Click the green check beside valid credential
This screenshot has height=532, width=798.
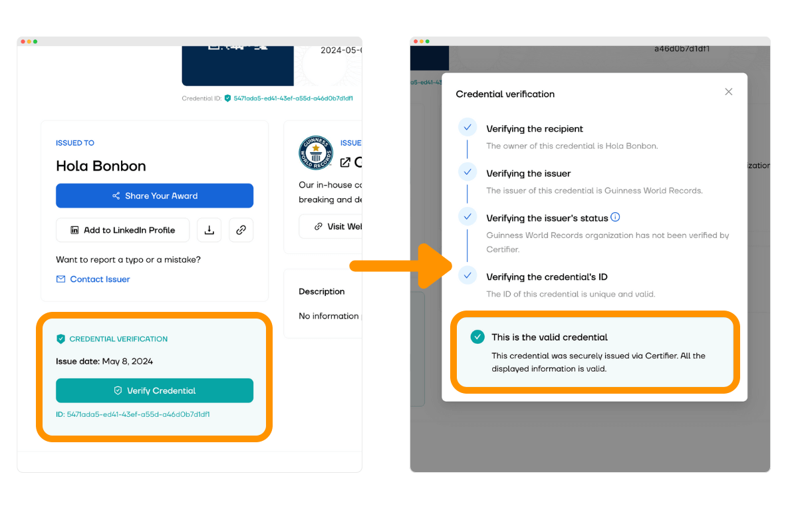pos(477,337)
